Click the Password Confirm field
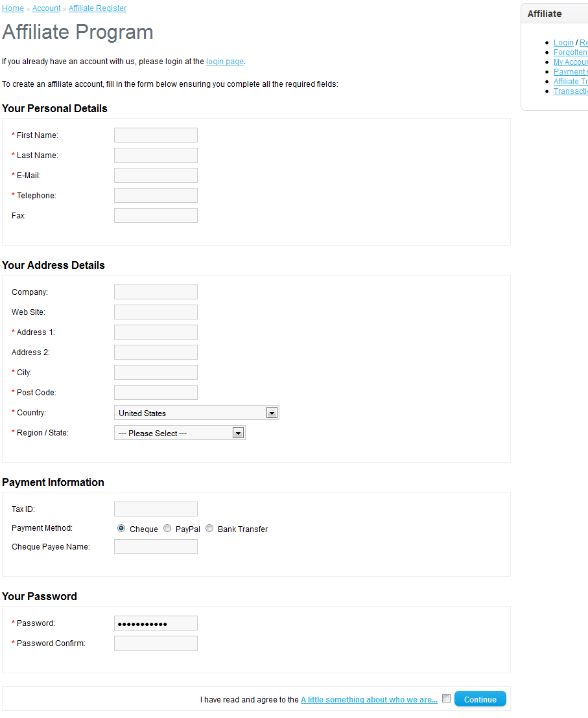588x718 pixels. tap(156, 643)
